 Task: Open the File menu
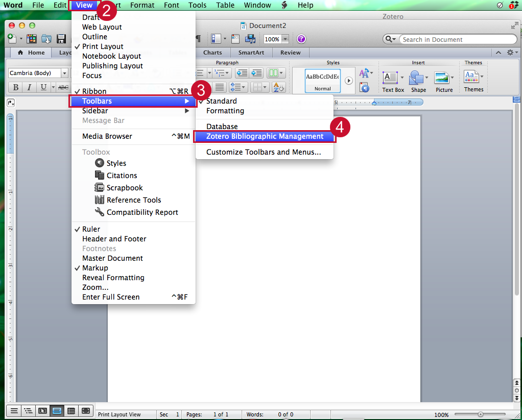pos(38,5)
